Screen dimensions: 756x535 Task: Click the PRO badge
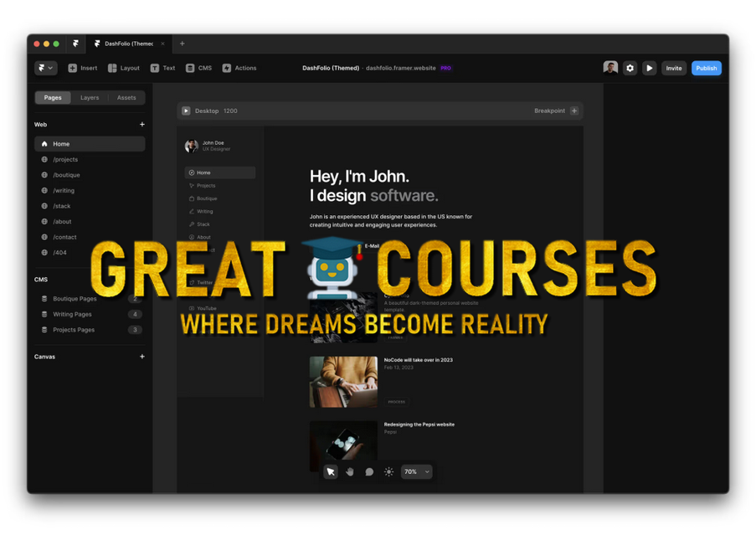coord(446,68)
